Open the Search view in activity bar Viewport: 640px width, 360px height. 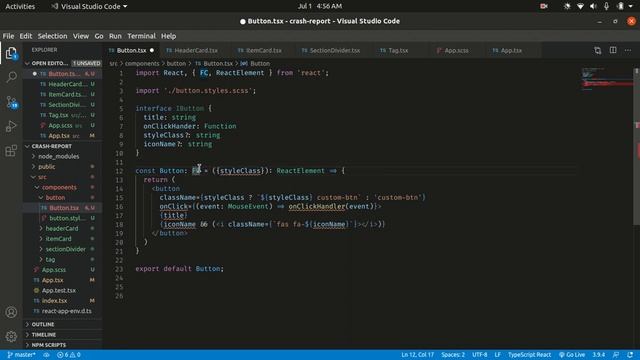pos(11,77)
